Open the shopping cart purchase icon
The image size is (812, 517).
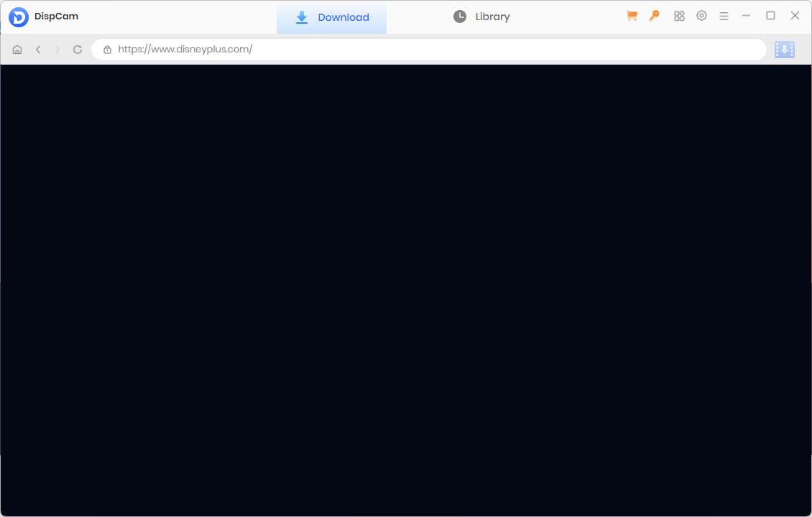click(x=632, y=16)
